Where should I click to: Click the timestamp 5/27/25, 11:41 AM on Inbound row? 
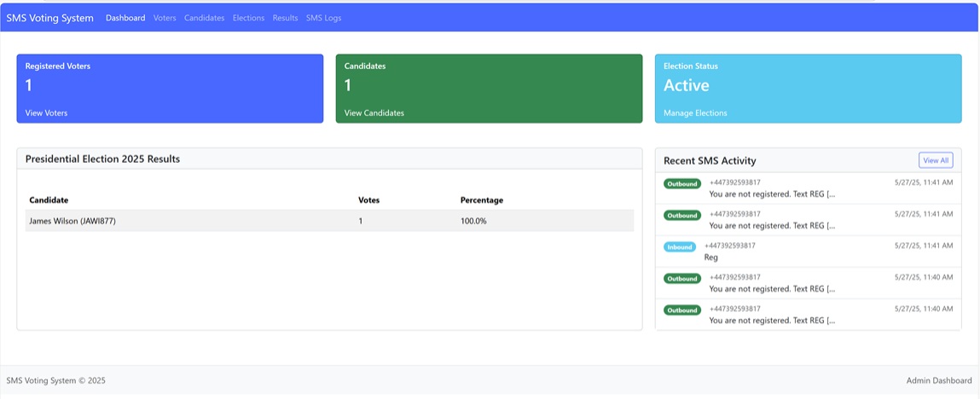pos(924,246)
